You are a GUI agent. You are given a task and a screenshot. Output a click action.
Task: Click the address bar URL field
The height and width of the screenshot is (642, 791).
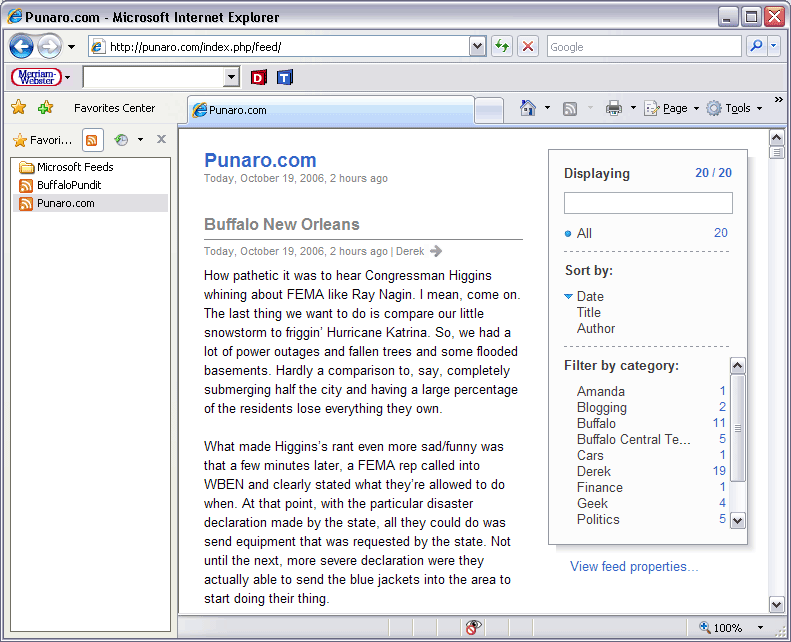coord(278,47)
